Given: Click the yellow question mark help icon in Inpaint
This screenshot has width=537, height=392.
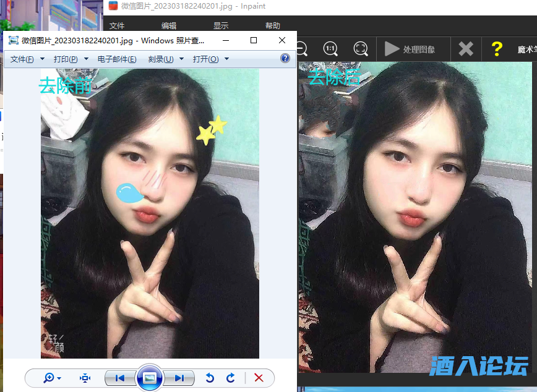Looking at the screenshot, I should (497, 48).
